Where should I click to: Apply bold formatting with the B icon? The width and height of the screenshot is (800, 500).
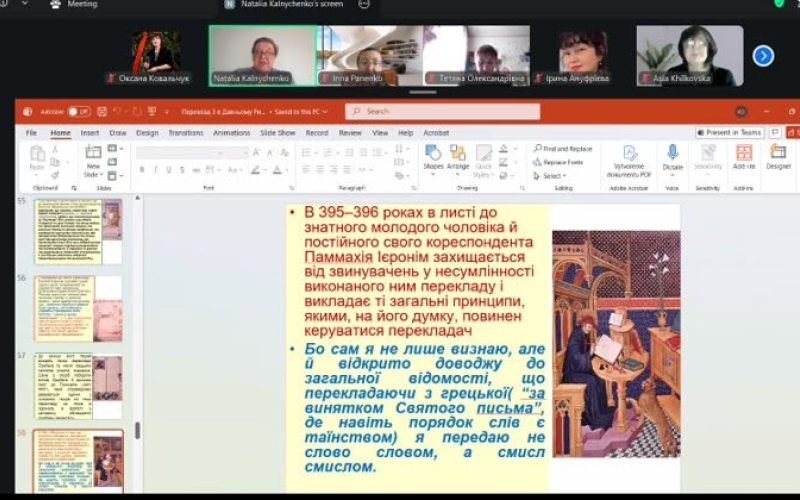[142, 170]
